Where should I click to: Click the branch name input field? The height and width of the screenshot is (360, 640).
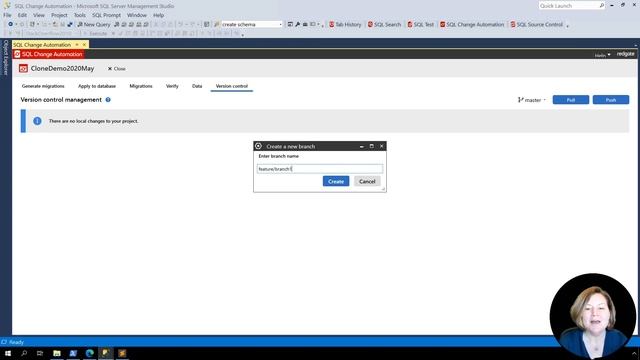tap(320, 169)
